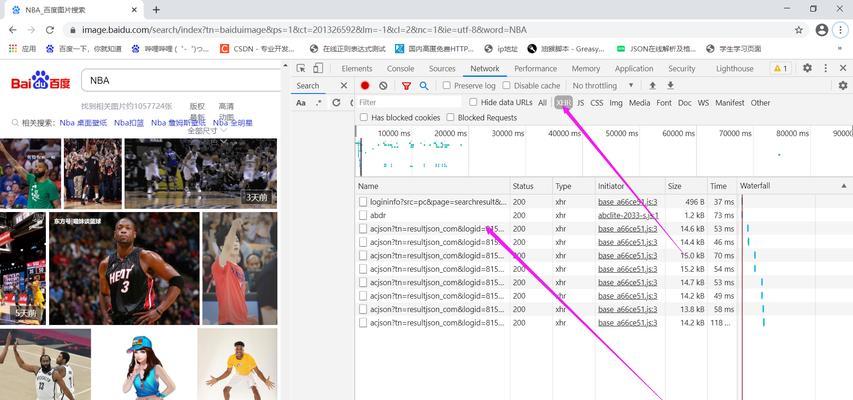The width and height of the screenshot is (853, 400).
Task: Click the import HAR upload arrow icon
Action: [x=653, y=86]
